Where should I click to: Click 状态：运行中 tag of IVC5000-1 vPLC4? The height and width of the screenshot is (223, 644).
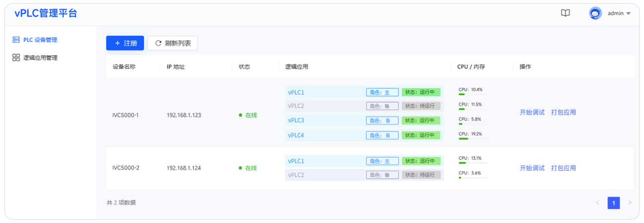pos(421,135)
